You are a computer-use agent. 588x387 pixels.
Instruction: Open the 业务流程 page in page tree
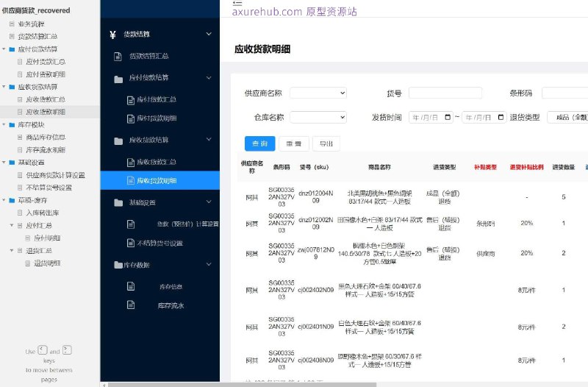click(x=32, y=24)
